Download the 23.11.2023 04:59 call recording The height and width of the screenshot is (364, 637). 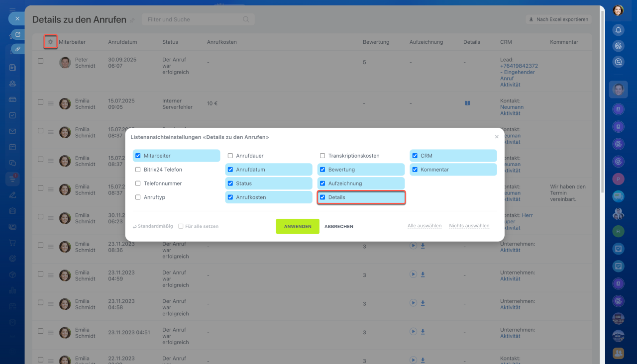423,274
